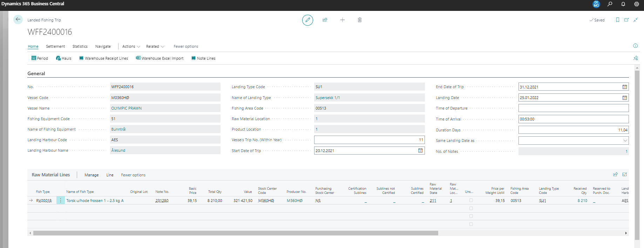Click the back arrow button

[x=18, y=20]
